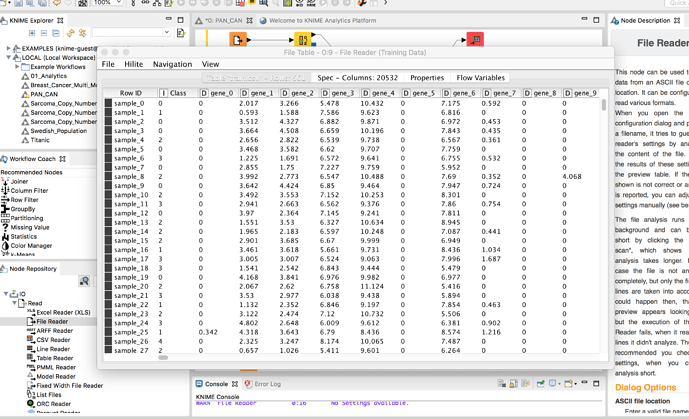Switch to the Error Log tab

263,384
